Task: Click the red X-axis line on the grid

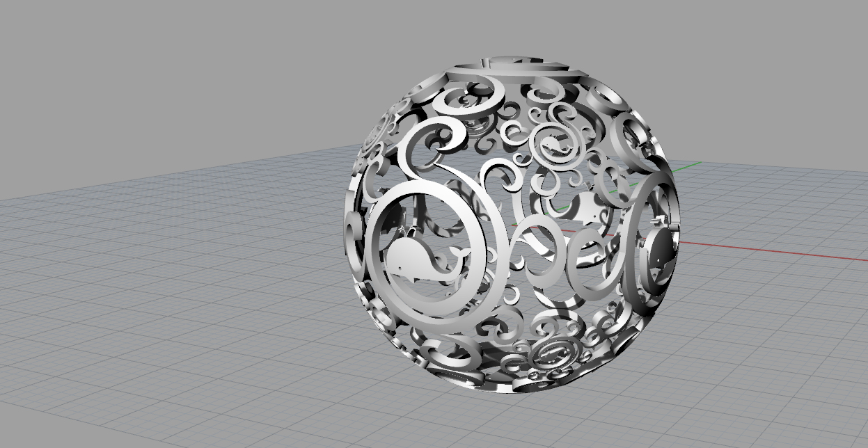Action: click(773, 250)
